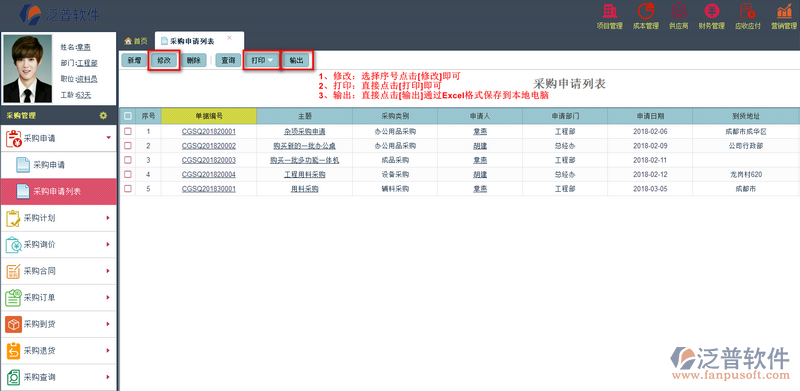This screenshot has width=800, height=391.
Task: Click the gear icon beside 采购管理
Action: 103,116
